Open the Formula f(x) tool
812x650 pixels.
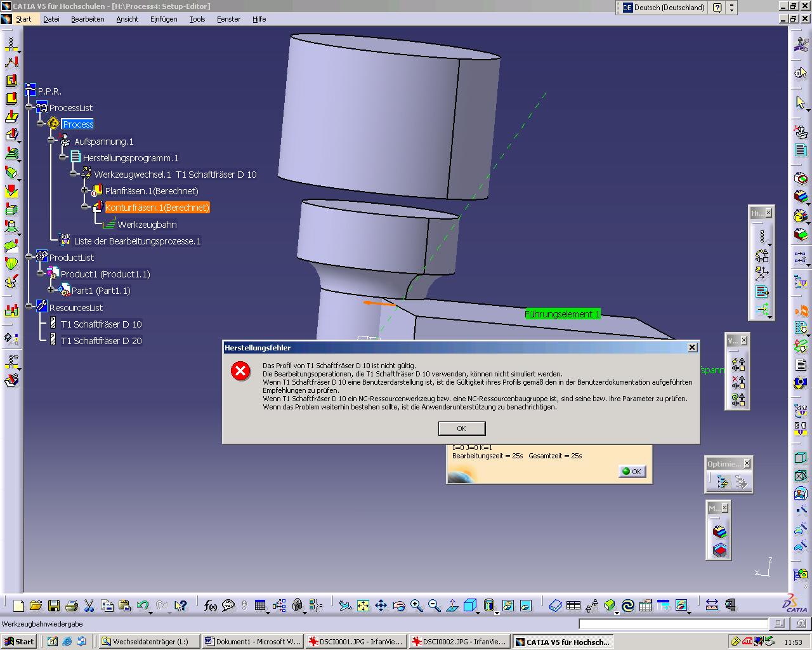tap(211, 606)
